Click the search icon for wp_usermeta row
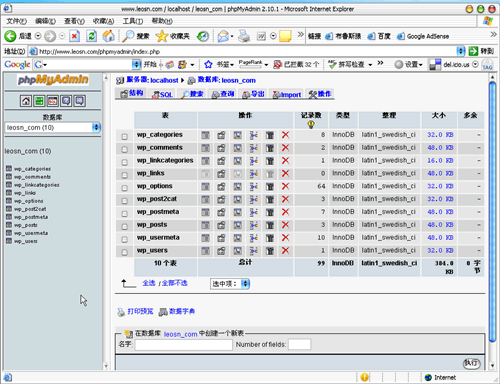 (237, 238)
